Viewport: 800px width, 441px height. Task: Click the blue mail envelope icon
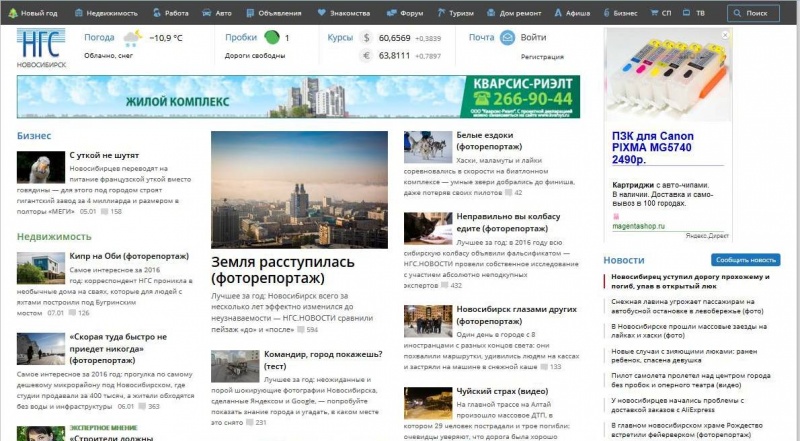(507, 38)
